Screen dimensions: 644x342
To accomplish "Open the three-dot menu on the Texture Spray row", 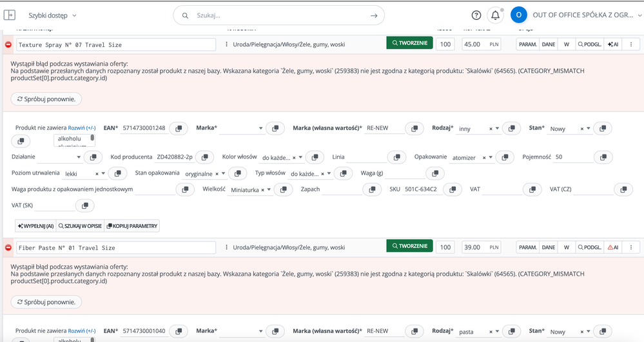I will (631, 44).
